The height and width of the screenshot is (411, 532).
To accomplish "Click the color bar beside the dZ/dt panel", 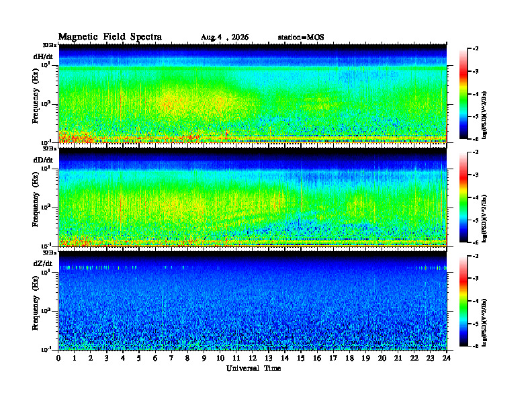I will pyautogui.click(x=463, y=301).
